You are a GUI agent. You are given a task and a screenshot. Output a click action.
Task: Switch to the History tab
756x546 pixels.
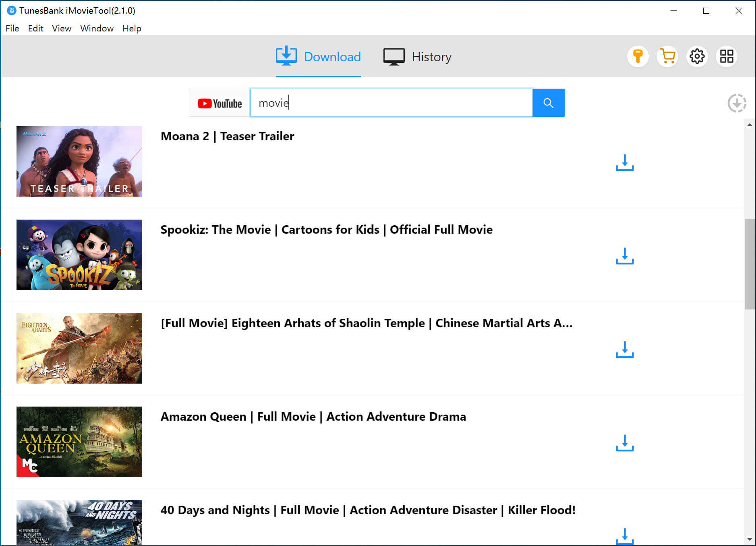[417, 57]
